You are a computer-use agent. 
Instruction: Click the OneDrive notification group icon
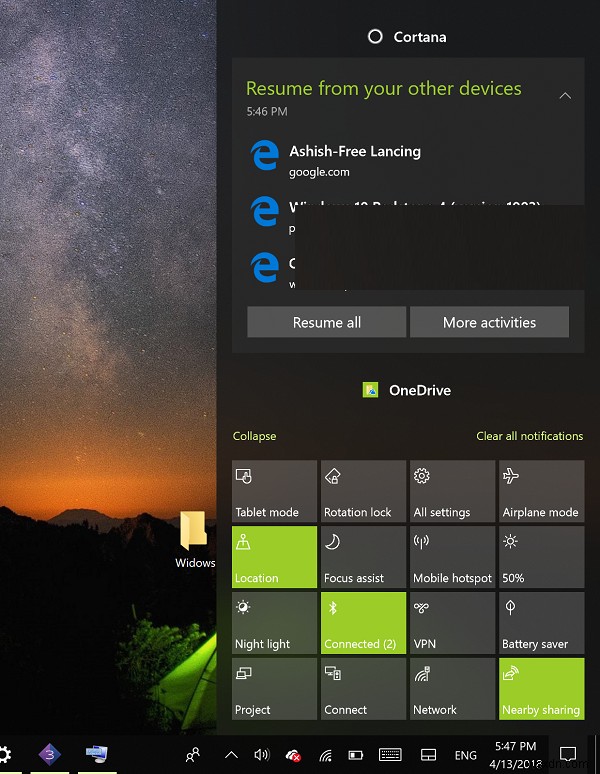[x=371, y=390]
